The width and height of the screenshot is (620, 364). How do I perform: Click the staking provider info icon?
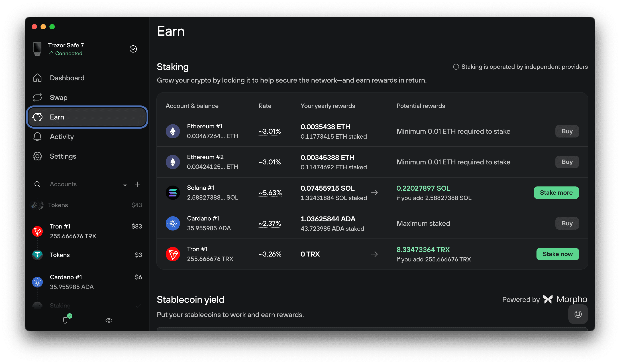(456, 67)
